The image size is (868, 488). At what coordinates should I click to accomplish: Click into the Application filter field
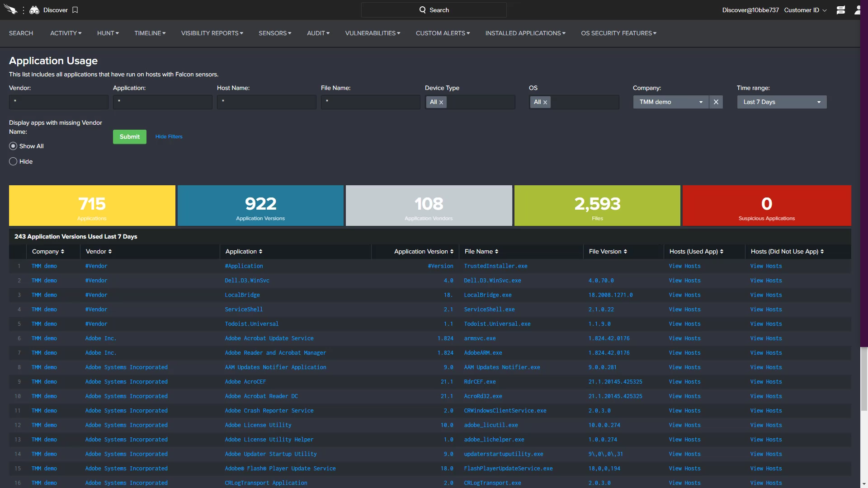click(163, 102)
